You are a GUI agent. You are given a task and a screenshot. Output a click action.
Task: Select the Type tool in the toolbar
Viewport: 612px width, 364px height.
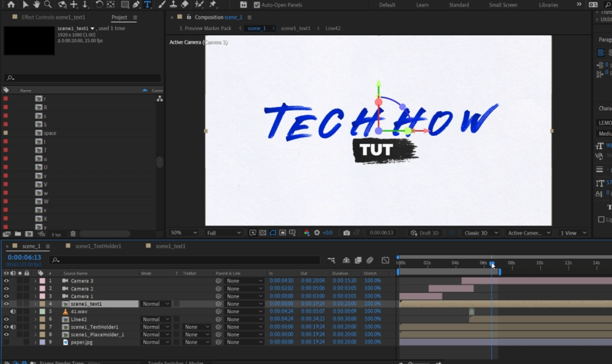[x=147, y=5]
